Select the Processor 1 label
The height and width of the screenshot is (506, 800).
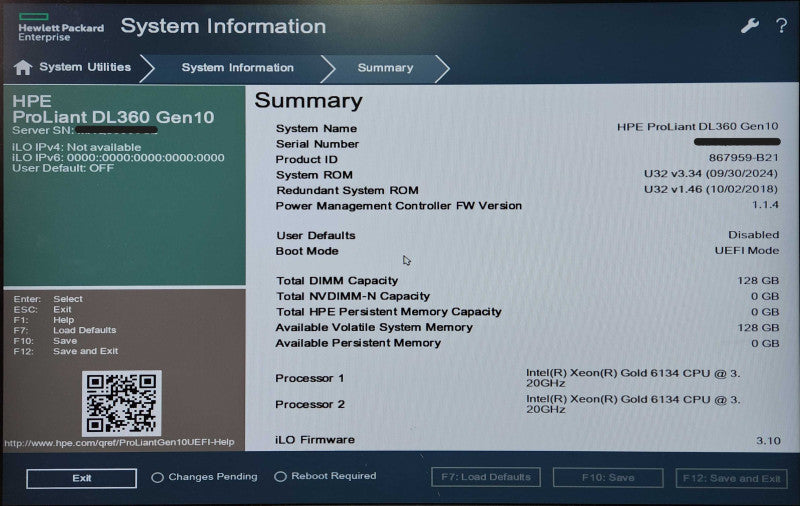pyautogui.click(x=310, y=378)
